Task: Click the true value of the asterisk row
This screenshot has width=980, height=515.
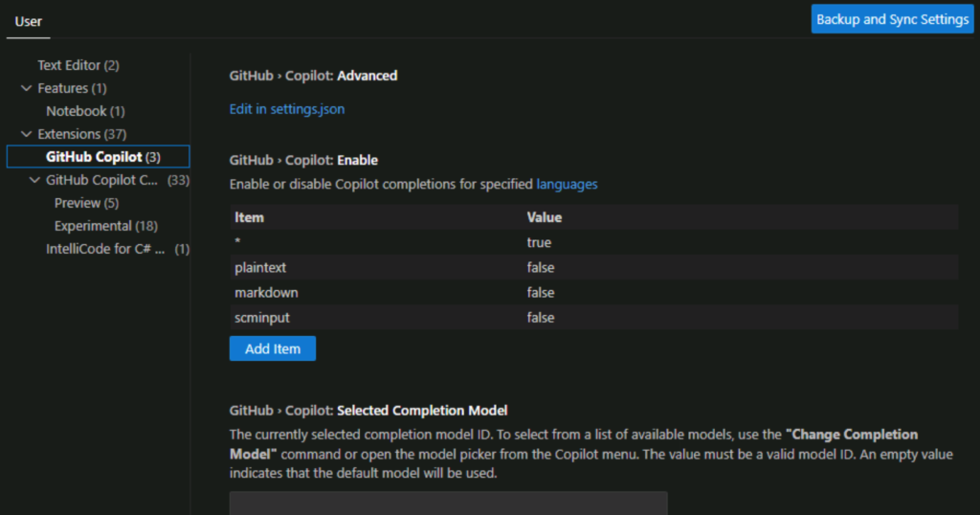Action: pyautogui.click(x=539, y=243)
